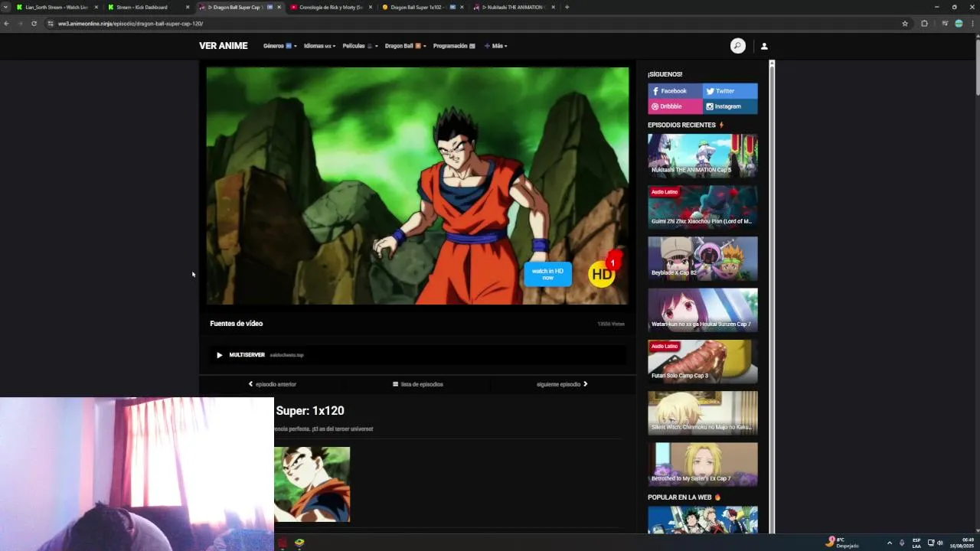Open the user account icon
The height and width of the screenshot is (551, 980).
(764, 46)
